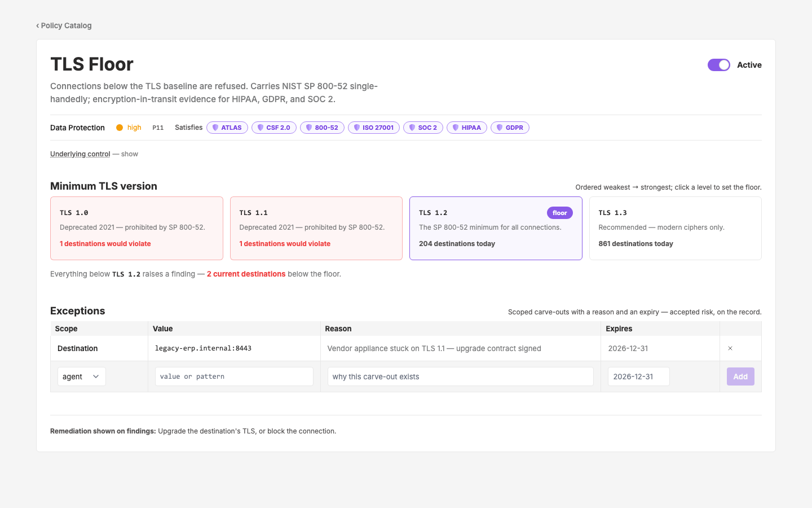Click the CSF 2.0 framework badge

point(274,128)
